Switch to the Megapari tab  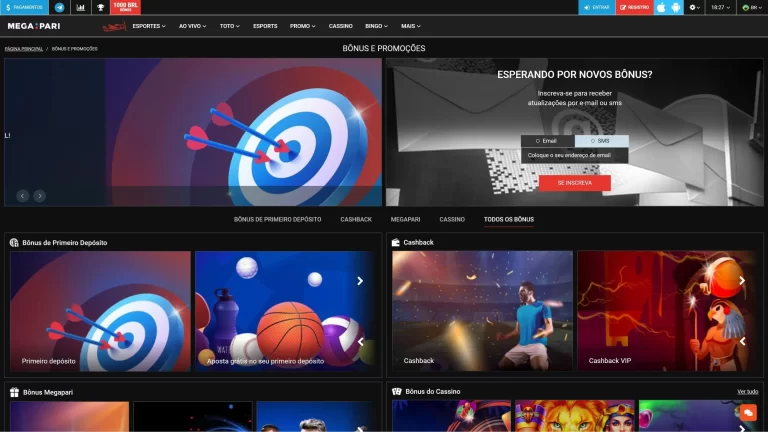[405, 219]
